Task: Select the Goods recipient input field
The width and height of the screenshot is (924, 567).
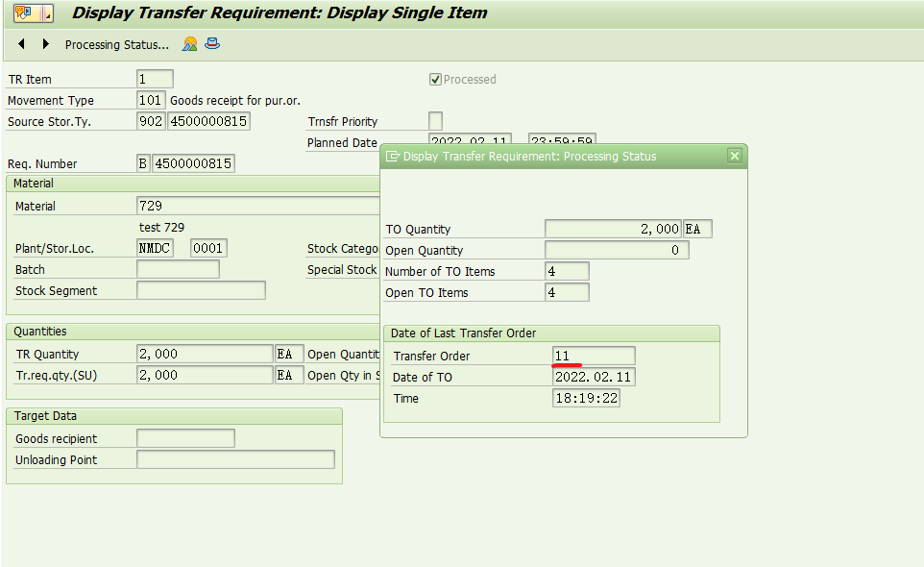Action: coord(185,437)
